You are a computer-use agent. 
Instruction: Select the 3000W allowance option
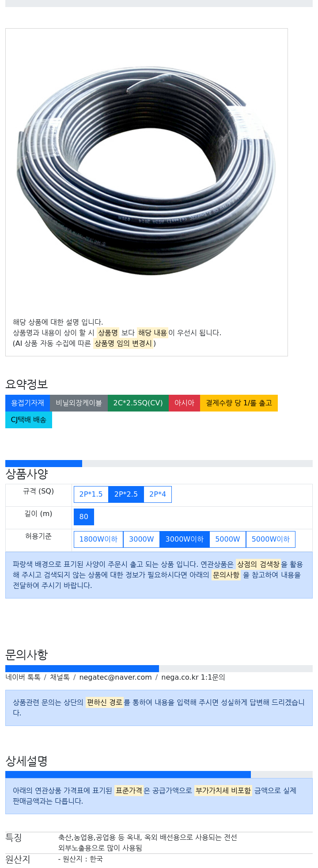(x=141, y=539)
